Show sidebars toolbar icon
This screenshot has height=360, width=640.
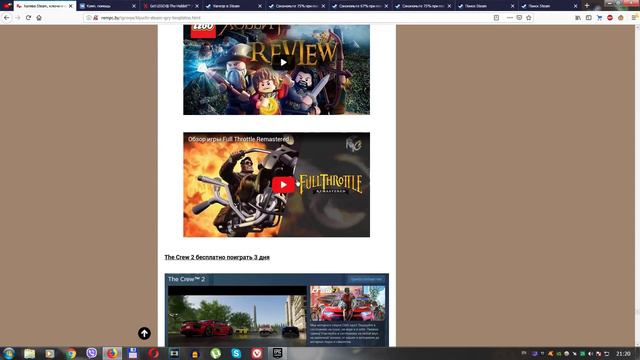pos(589,18)
